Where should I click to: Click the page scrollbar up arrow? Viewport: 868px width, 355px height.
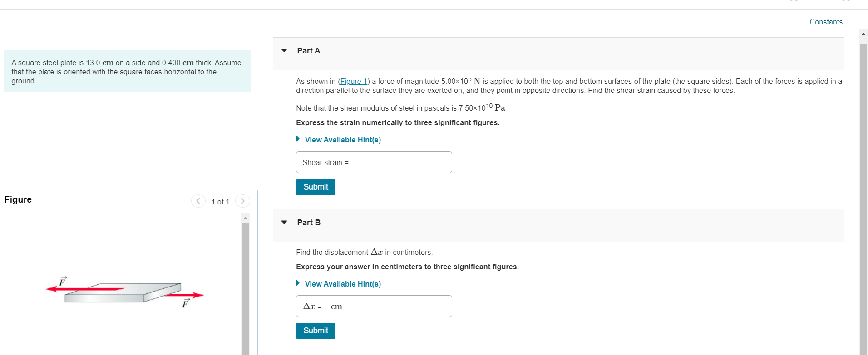(x=863, y=34)
